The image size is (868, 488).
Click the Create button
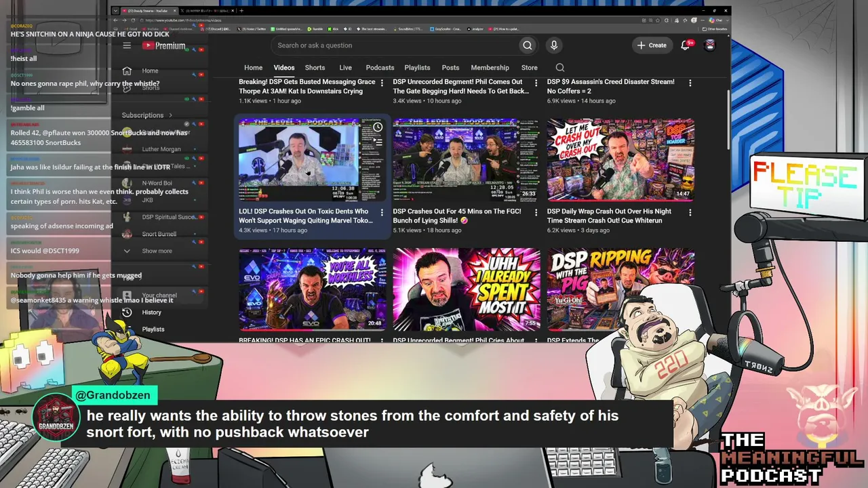[x=652, y=45]
